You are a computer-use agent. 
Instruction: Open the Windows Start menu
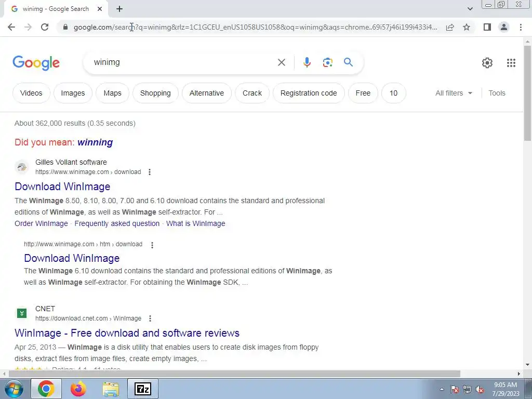click(x=13, y=389)
